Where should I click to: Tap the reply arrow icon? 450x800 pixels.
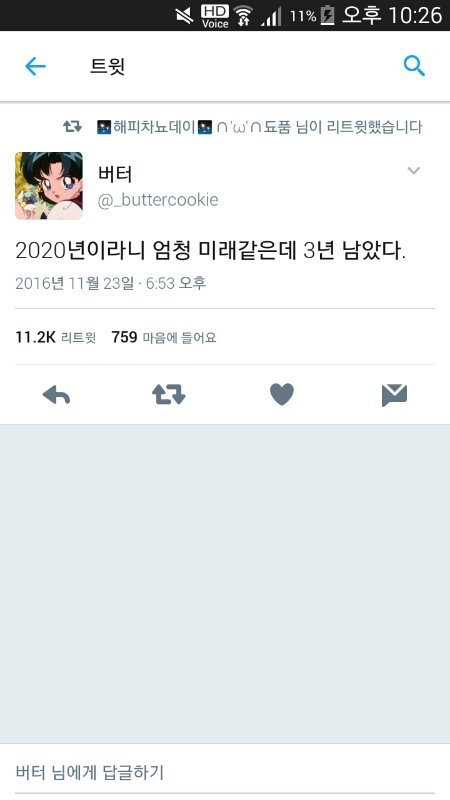56,394
